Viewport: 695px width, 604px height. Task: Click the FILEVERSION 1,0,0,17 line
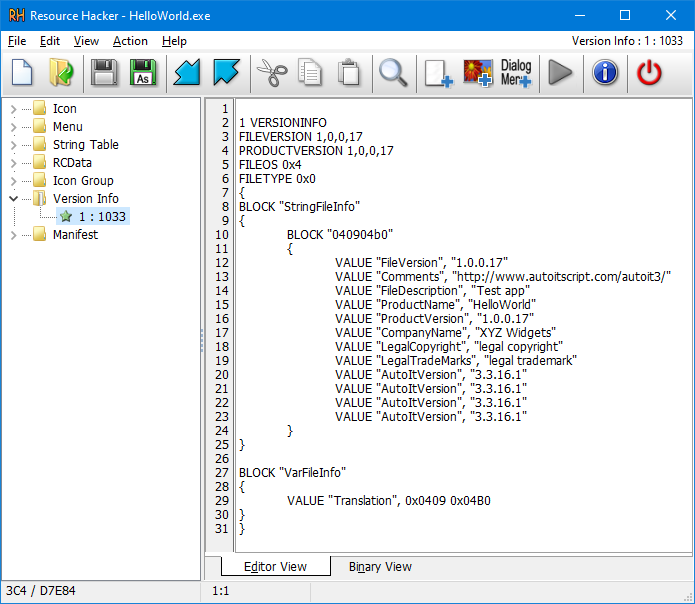301,136
